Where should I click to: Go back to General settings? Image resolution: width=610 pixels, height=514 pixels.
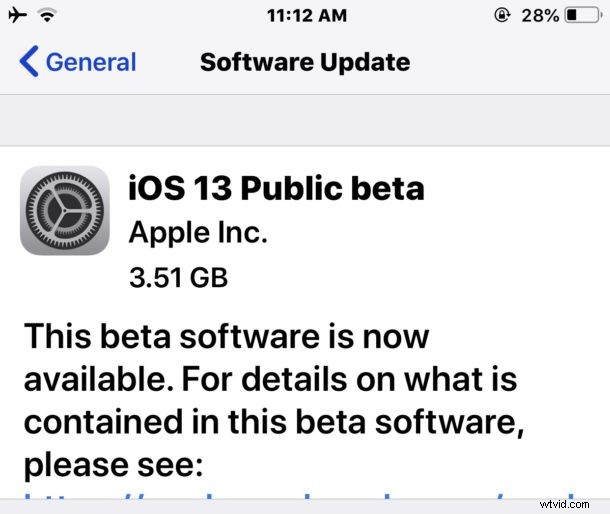pyautogui.click(x=78, y=61)
